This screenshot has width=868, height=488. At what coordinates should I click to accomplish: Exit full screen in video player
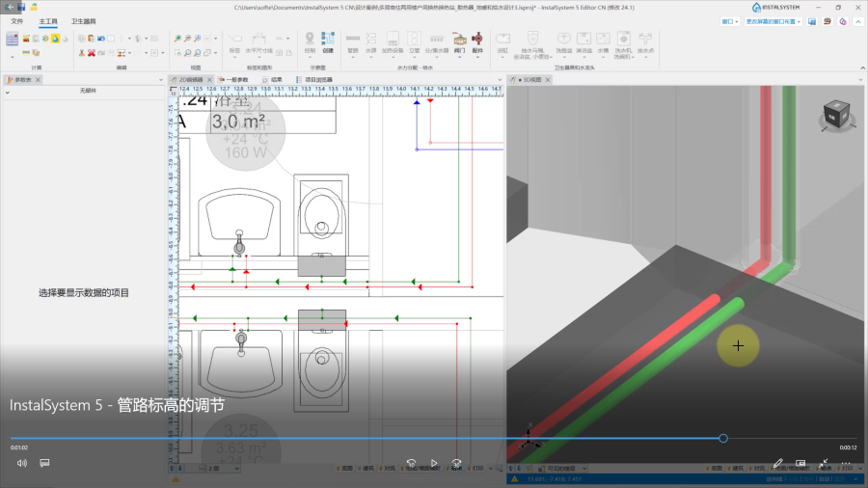(824, 463)
